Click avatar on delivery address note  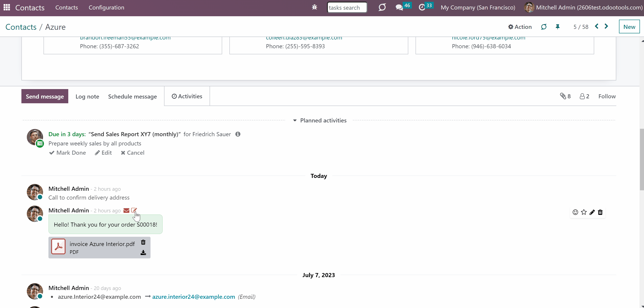click(35, 192)
